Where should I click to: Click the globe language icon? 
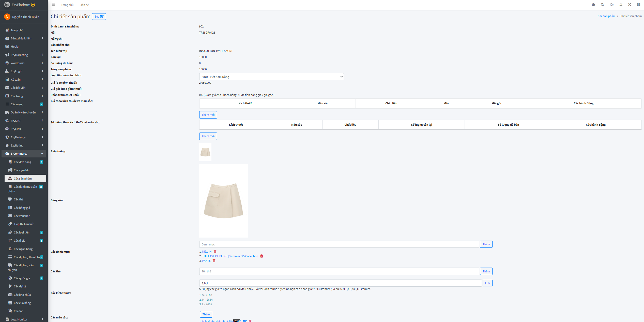tap(593, 5)
